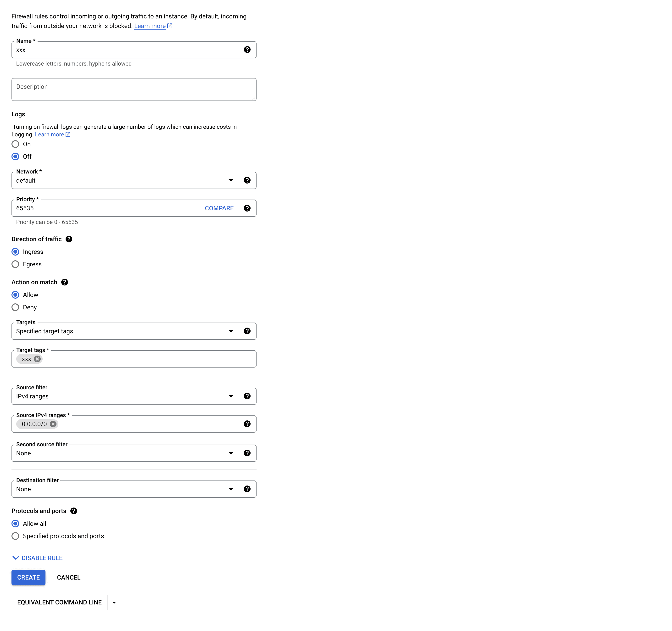
Task: Open the Network dropdown
Action: click(231, 180)
